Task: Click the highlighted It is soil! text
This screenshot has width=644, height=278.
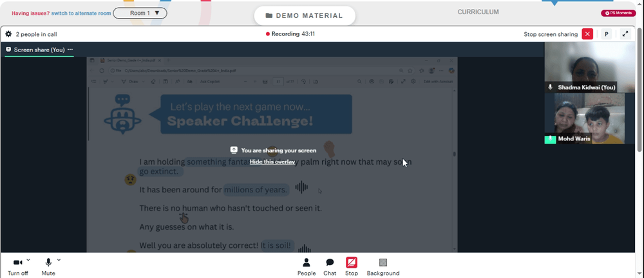Action: tap(277, 246)
